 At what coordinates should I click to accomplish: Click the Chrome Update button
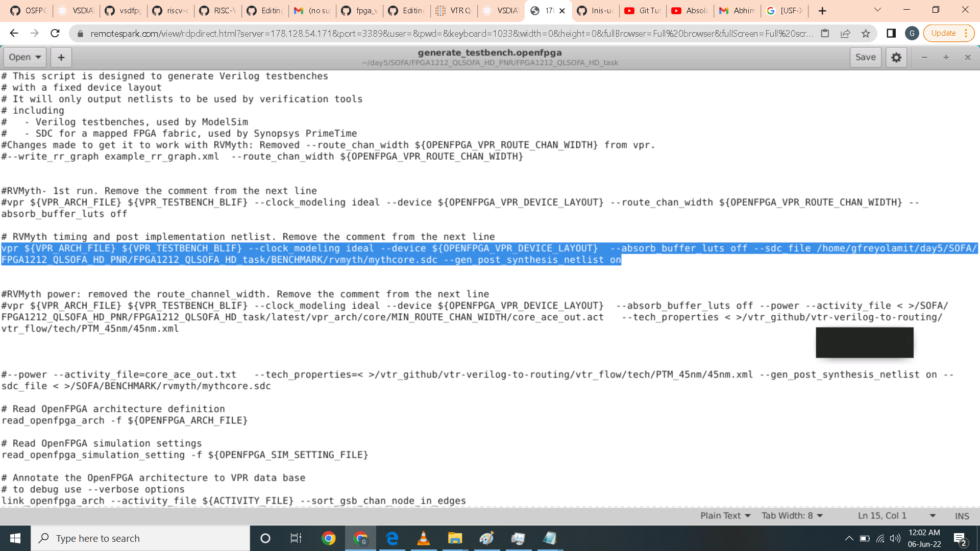pos(943,33)
